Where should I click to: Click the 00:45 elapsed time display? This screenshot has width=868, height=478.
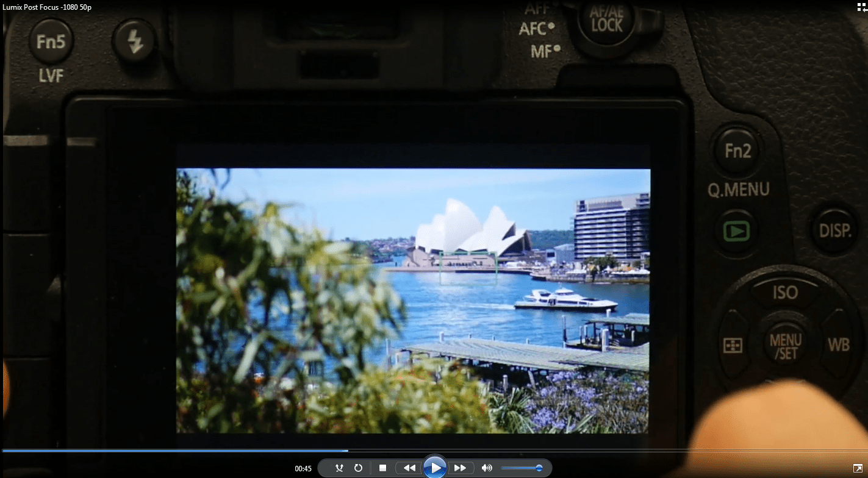303,469
